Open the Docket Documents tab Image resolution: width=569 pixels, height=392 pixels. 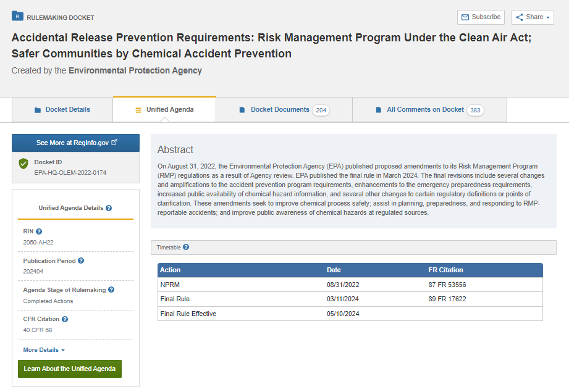[x=284, y=109]
